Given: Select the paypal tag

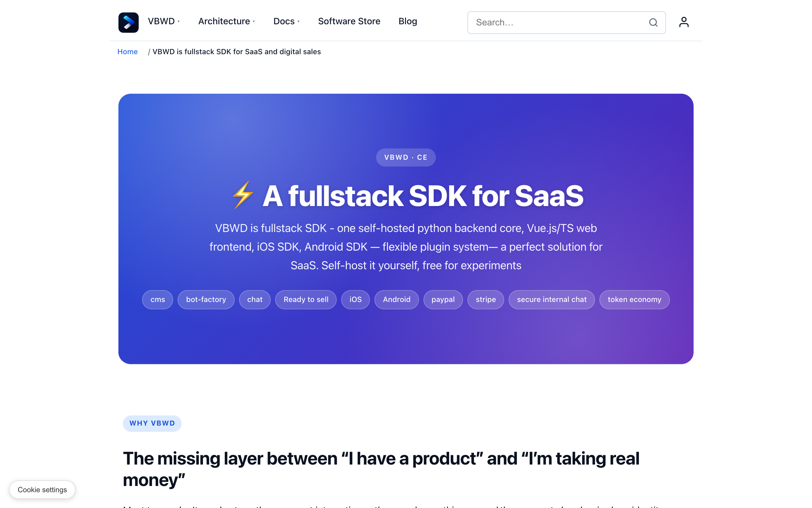Looking at the screenshot, I should (443, 299).
